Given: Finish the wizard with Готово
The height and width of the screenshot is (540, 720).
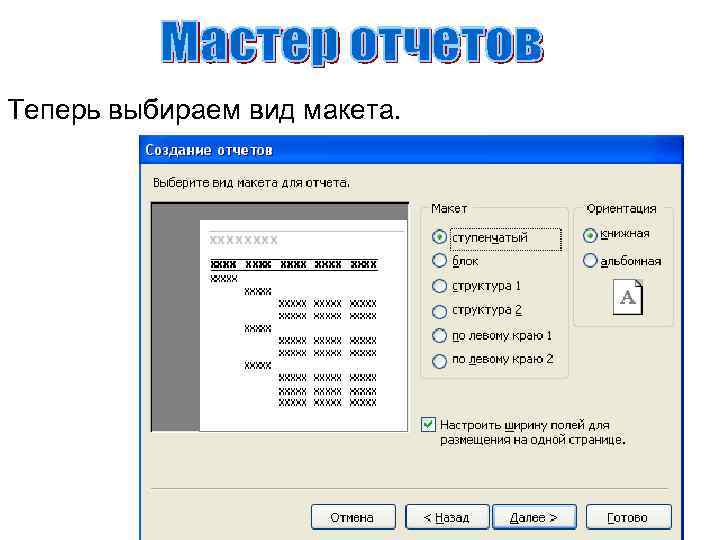Looking at the screenshot, I should 629,518.
